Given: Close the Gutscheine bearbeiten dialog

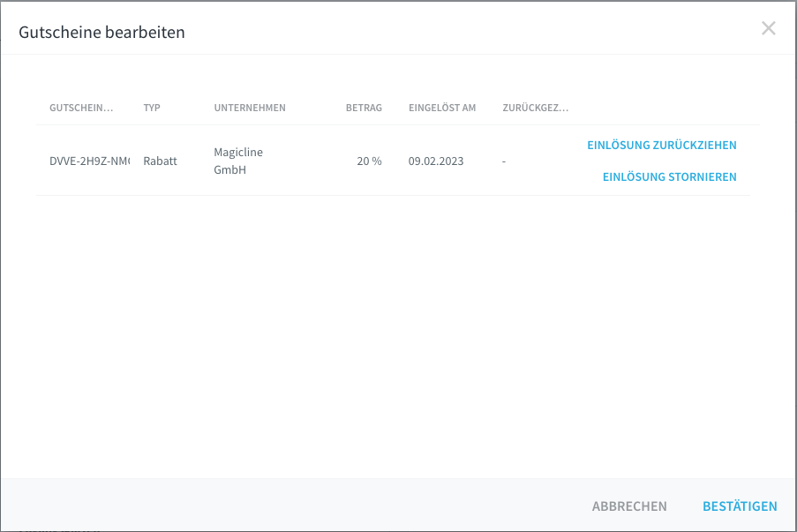Looking at the screenshot, I should click(x=768, y=28).
